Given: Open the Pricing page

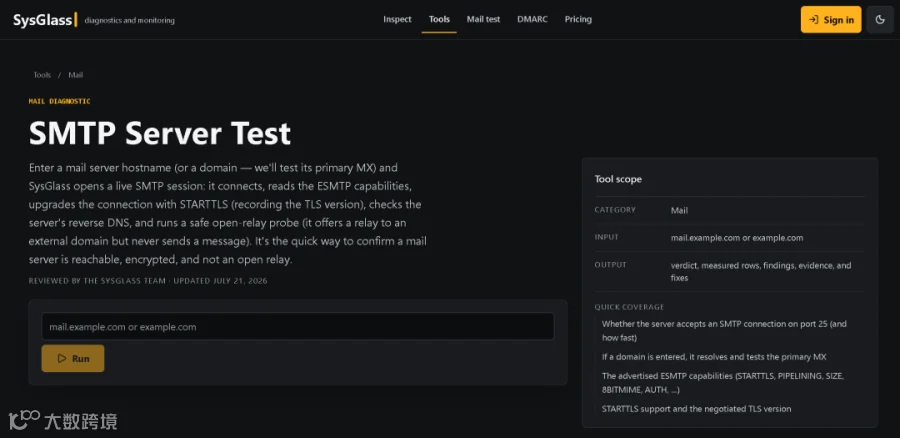Looking at the screenshot, I should pos(578,20).
